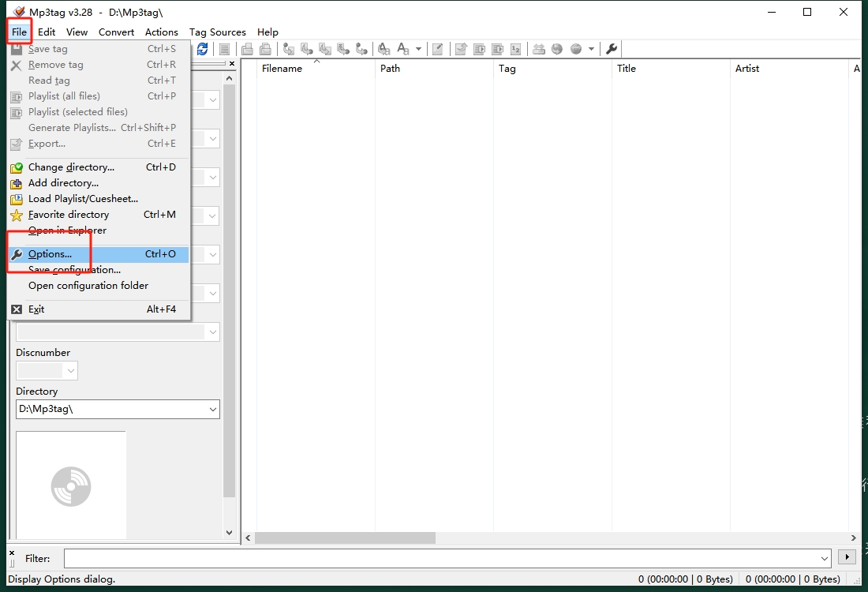Open the Tag Sources toolbar dropdown arrow

pos(591,49)
